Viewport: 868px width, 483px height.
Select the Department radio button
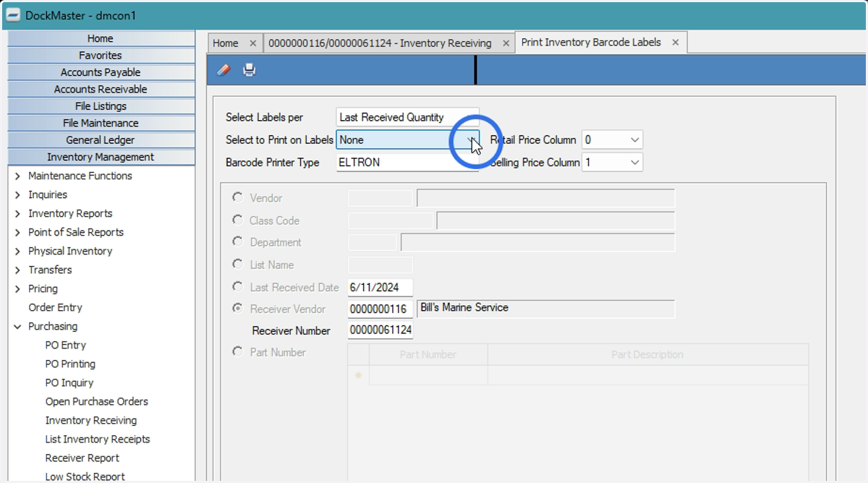point(237,242)
